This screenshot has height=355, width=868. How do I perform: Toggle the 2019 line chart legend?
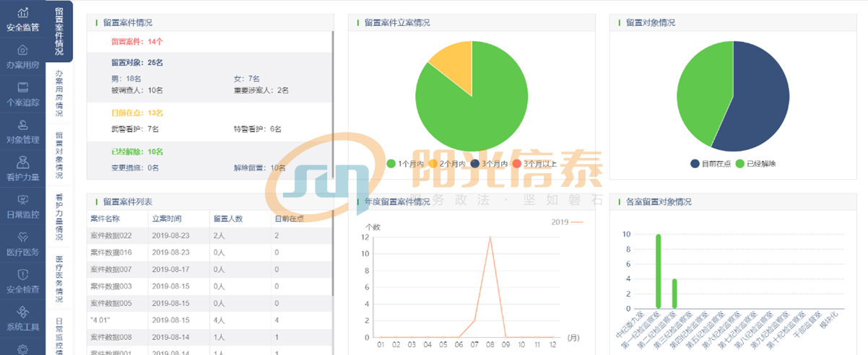[x=566, y=222]
